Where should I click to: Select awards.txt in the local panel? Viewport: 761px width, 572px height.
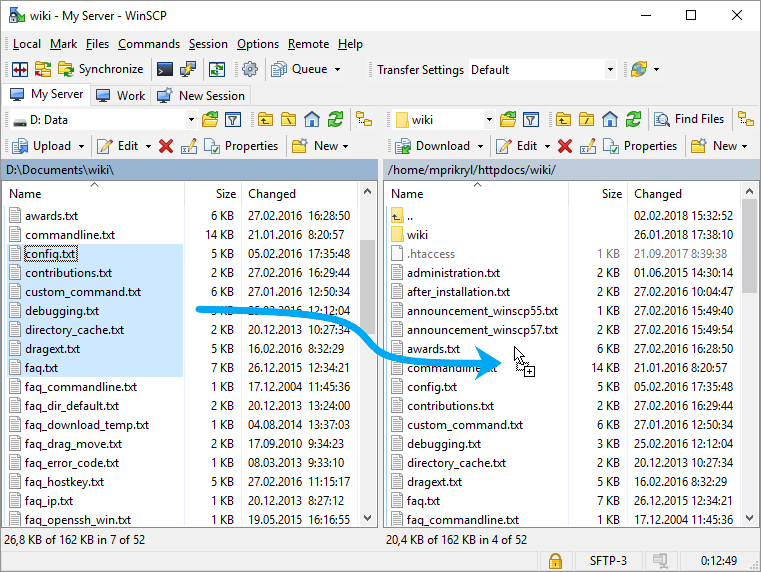click(x=51, y=216)
